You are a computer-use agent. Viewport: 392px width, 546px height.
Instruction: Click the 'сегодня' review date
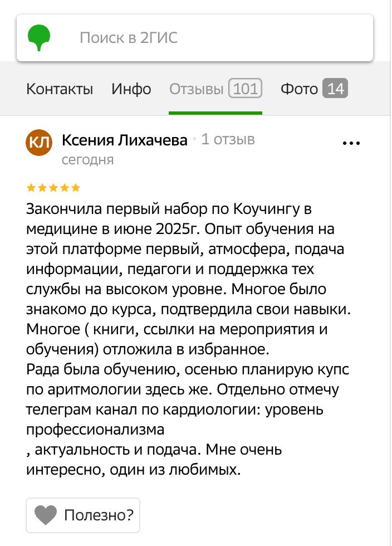point(88,159)
